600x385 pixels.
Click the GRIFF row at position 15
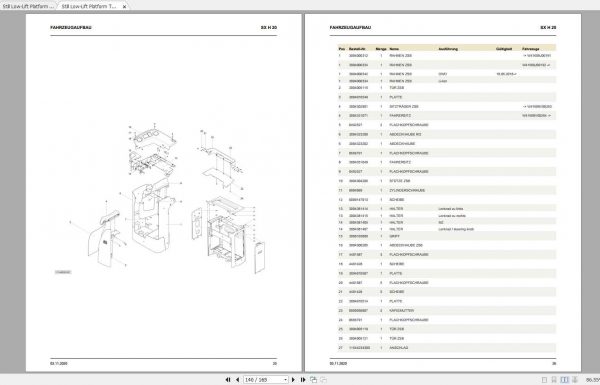click(447, 236)
